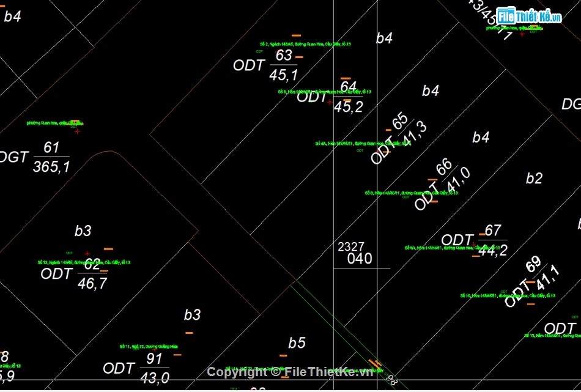Click the ODT land-use label beside parcel 91
Screen dimensions: 581x392
(x=119, y=368)
